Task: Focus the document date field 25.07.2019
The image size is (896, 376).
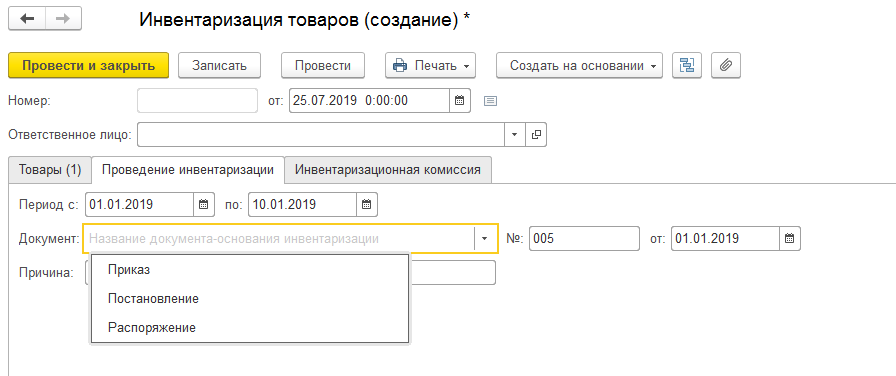Action: click(x=369, y=101)
